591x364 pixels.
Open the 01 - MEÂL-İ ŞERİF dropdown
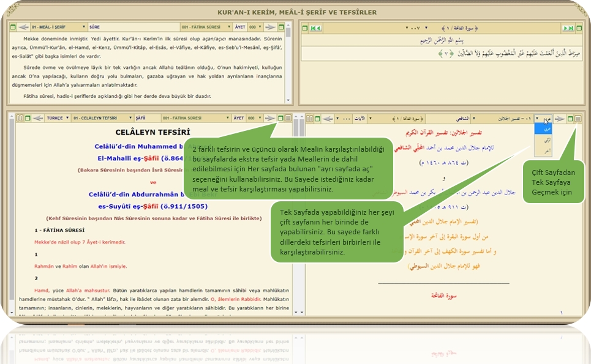coord(58,27)
